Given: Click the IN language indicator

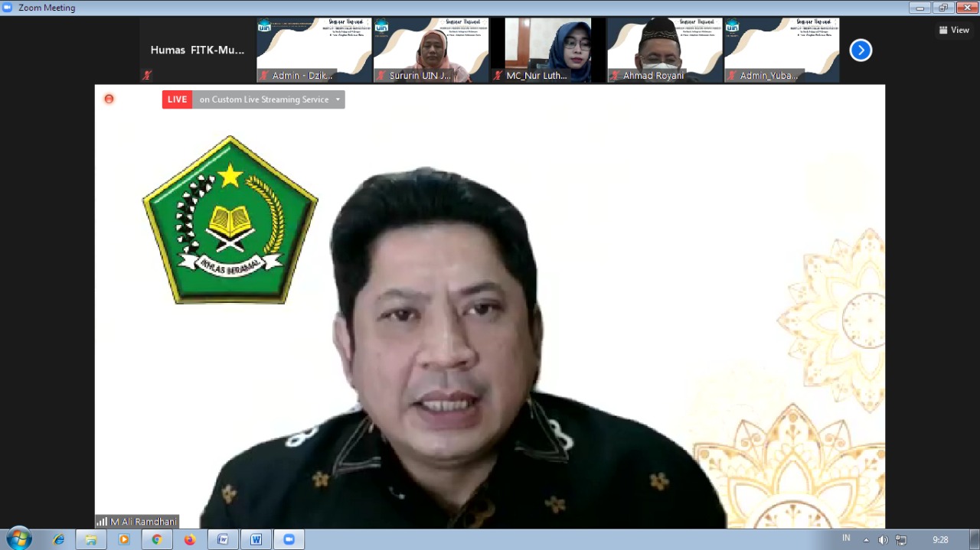Looking at the screenshot, I should tap(847, 539).
